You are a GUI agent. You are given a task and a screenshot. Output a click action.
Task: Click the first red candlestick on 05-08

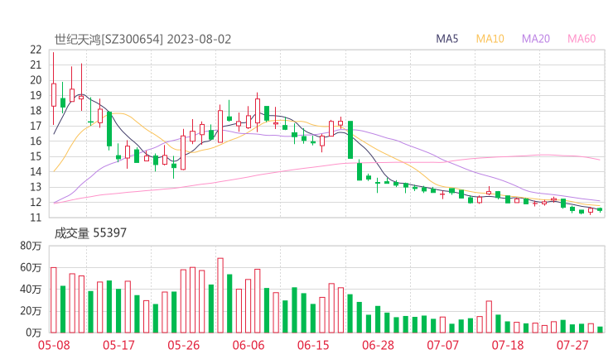point(54,94)
